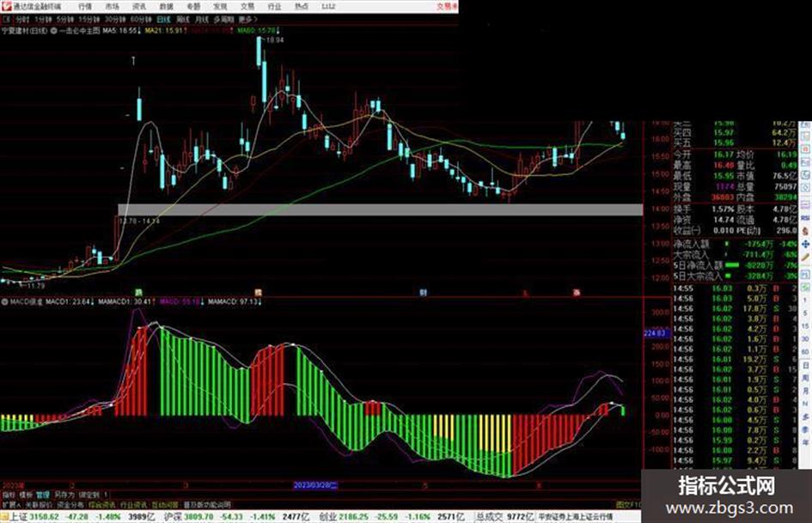Open the 发现 menu
Viewport: 812px width, 523px height.
tap(220, 6)
